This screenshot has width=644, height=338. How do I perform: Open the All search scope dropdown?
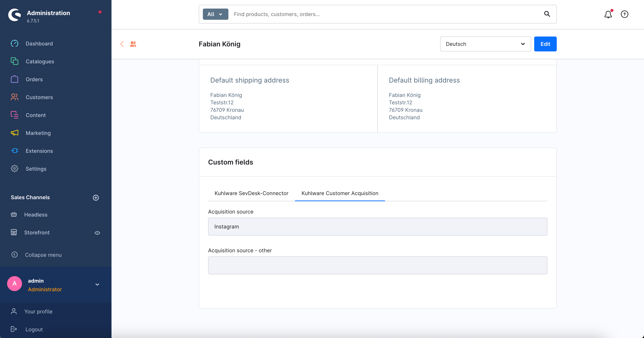click(215, 14)
